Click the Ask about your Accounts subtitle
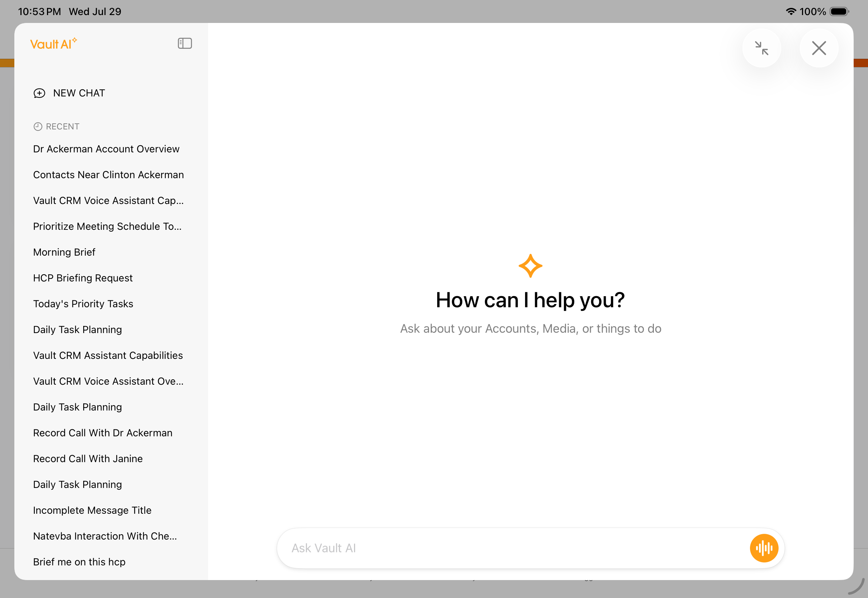Viewport: 868px width, 598px height. (x=531, y=329)
